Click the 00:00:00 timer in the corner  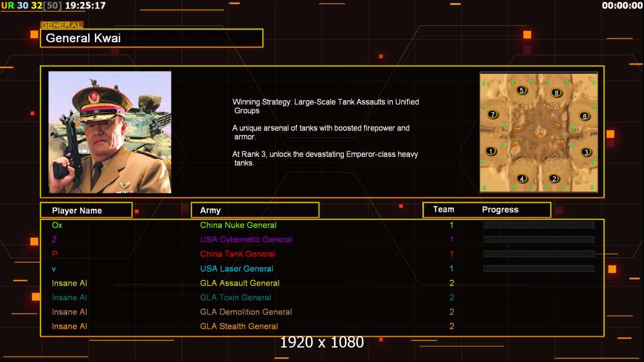[x=622, y=5]
